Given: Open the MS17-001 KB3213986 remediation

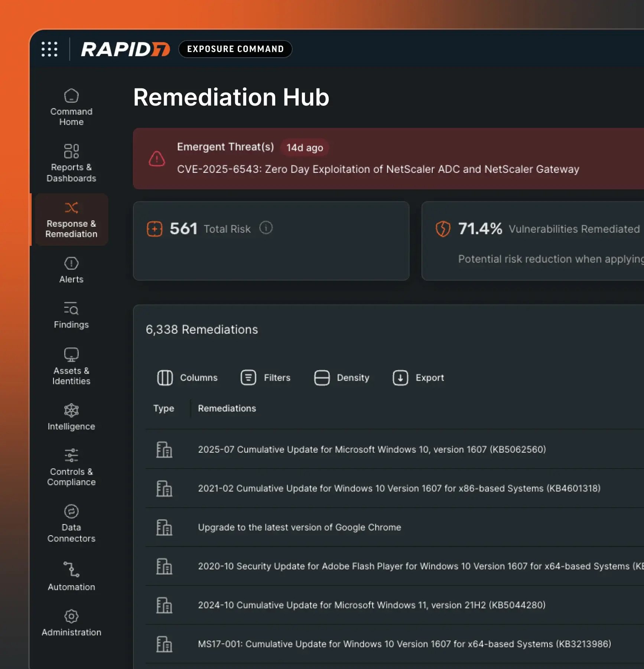Looking at the screenshot, I should tap(404, 644).
